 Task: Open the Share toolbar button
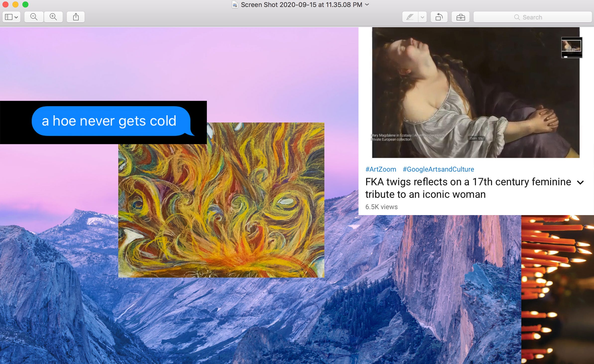[76, 17]
